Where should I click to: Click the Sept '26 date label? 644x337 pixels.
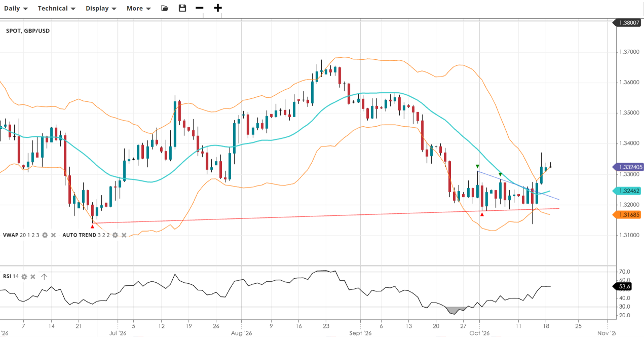point(360,333)
